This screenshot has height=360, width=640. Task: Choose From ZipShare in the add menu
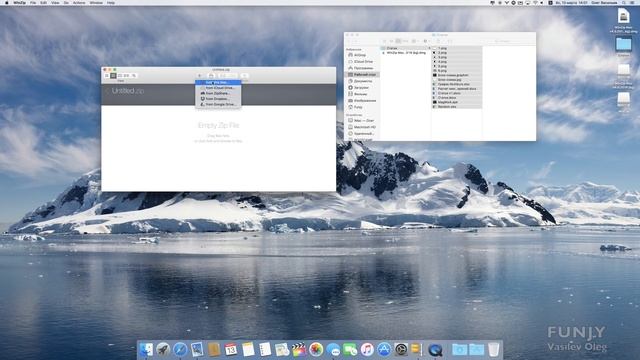point(218,93)
